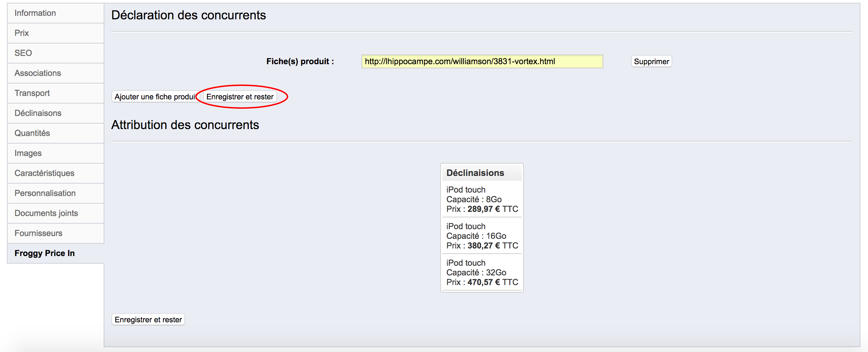Open the SEO tab

coord(56,53)
